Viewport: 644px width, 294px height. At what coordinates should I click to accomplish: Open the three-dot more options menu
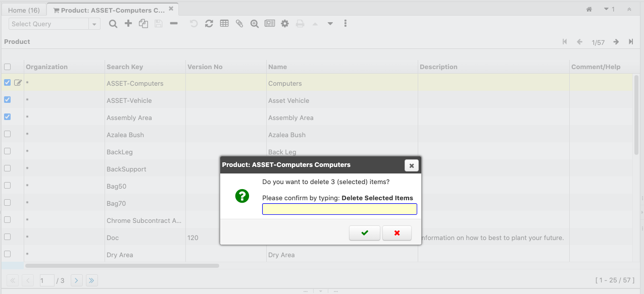click(x=345, y=24)
